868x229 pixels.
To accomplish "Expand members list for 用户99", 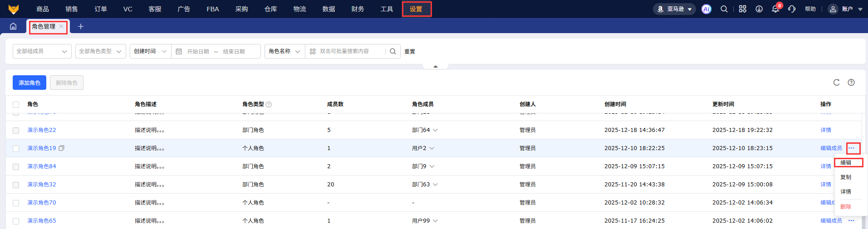I will tap(435, 221).
